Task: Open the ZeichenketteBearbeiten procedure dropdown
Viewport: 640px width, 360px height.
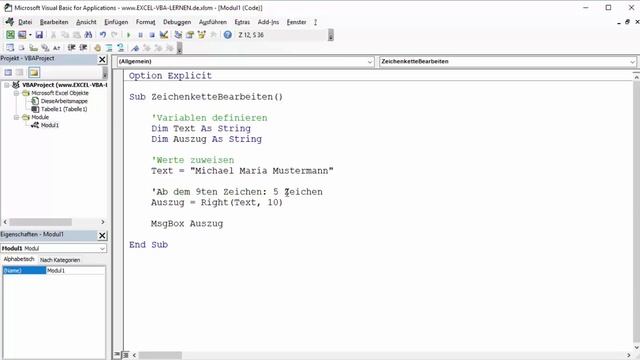Action: pos(632,62)
